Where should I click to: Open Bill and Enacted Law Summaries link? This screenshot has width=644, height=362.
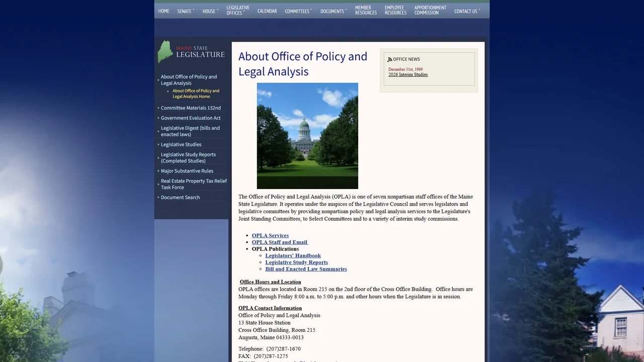coord(306,269)
